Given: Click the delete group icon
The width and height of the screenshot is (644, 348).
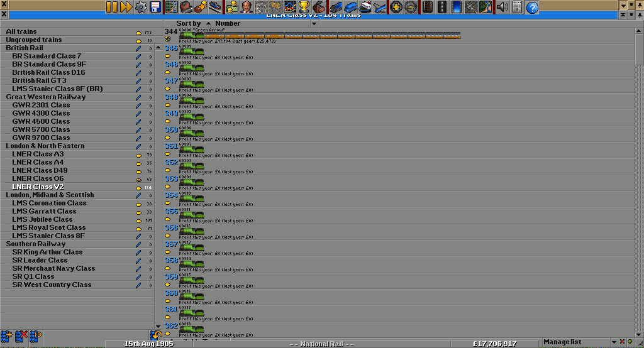Looking at the screenshot, I should tap(21, 337).
